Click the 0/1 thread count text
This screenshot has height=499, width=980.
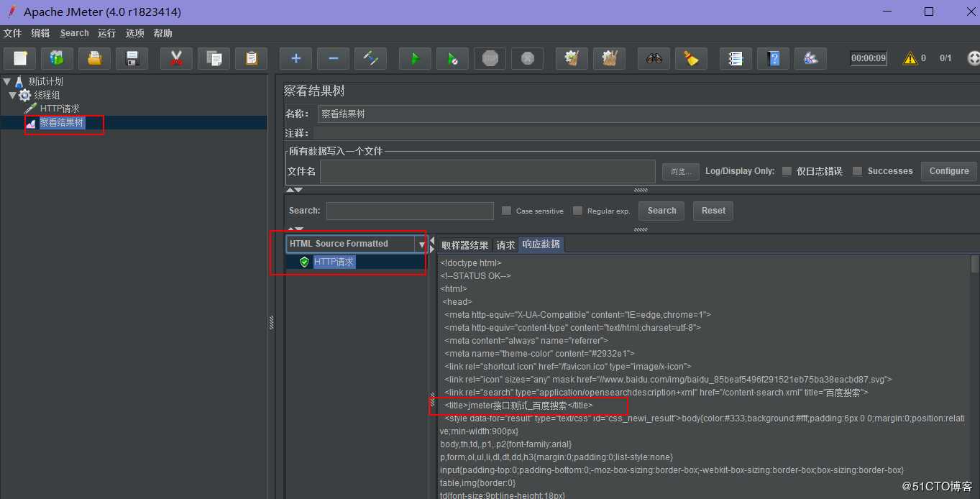(x=945, y=58)
